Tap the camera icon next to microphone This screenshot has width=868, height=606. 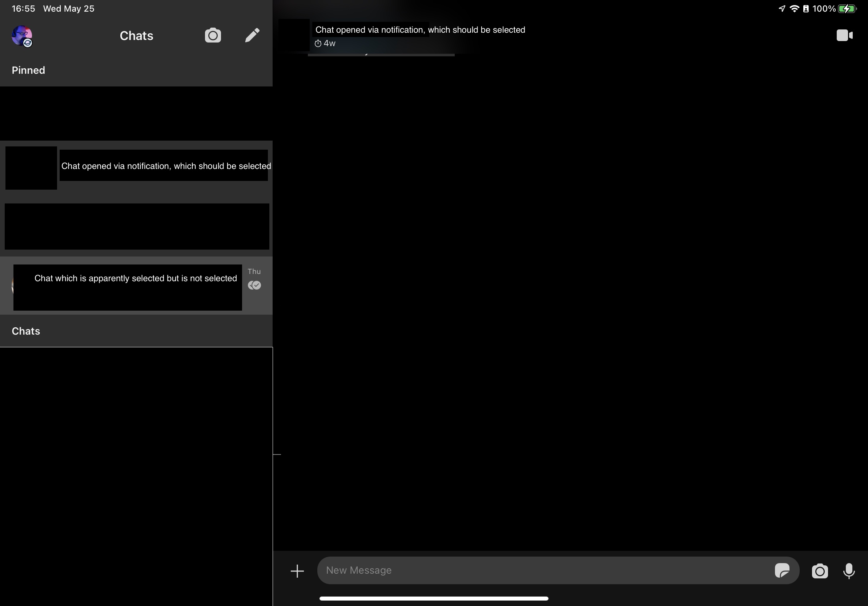pos(820,570)
